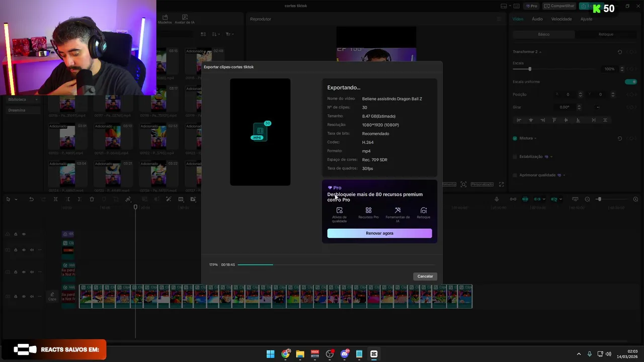This screenshot has height=362, width=644.
Task: Open Google Chrome from the taskbar
Action: coord(285,354)
